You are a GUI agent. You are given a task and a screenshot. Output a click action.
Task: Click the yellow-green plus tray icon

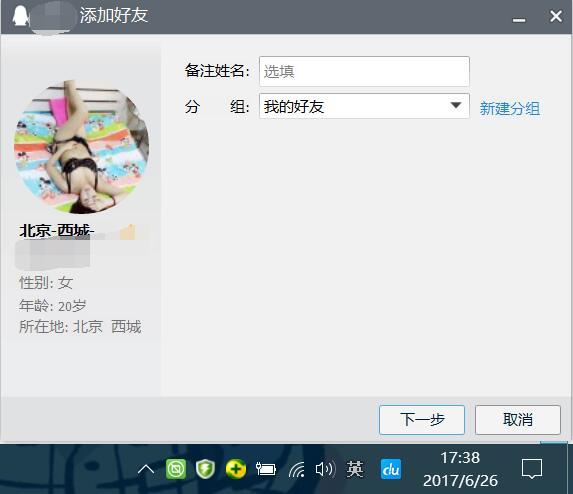pos(236,469)
